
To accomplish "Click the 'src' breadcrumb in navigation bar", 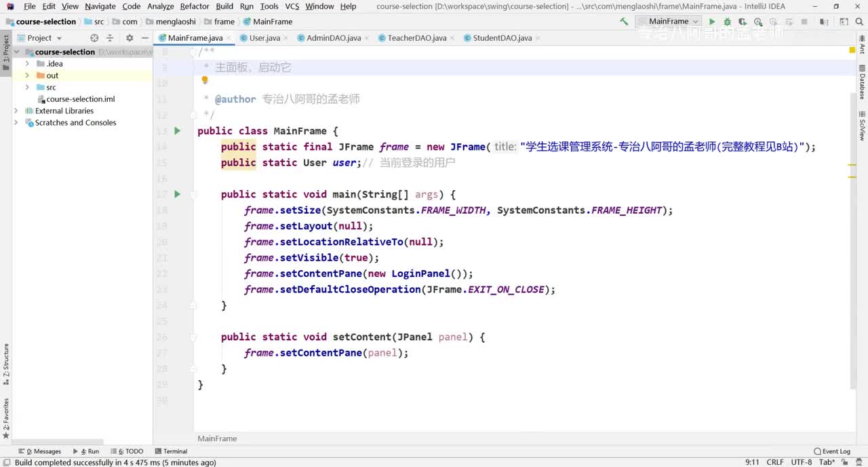I will click(94, 22).
